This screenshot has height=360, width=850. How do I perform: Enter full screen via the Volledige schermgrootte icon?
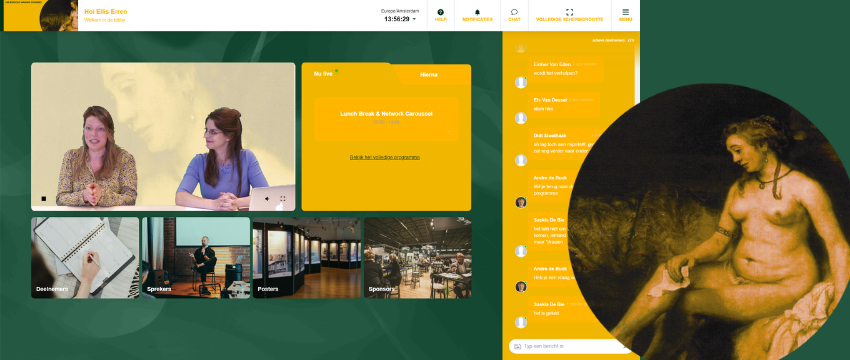coord(569,12)
